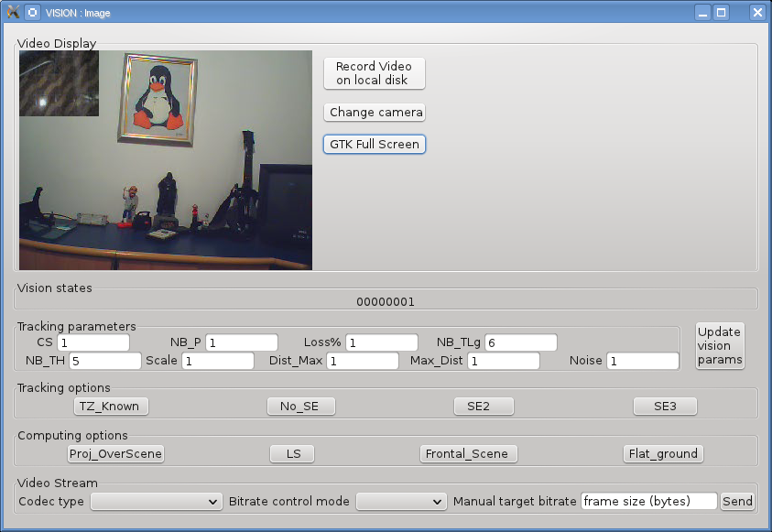The width and height of the screenshot is (772, 532).
Task: Focus the Scale parameter field
Action: (x=218, y=361)
